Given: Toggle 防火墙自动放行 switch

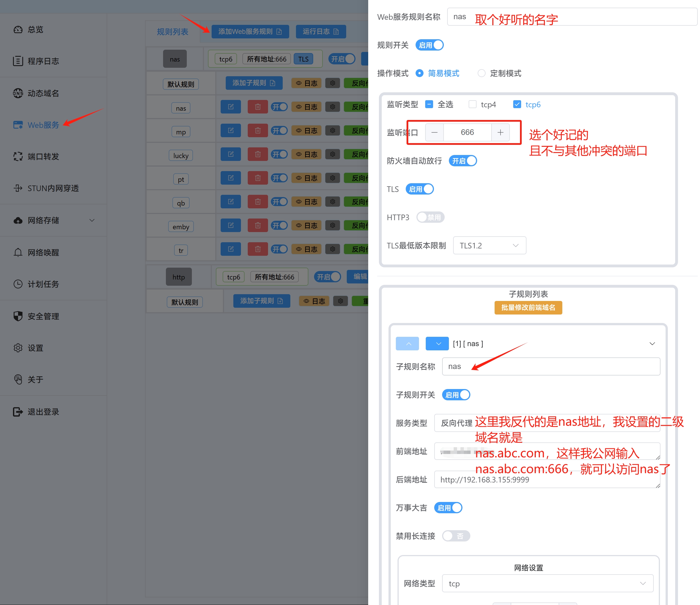Looking at the screenshot, I should tap(463, 161).
